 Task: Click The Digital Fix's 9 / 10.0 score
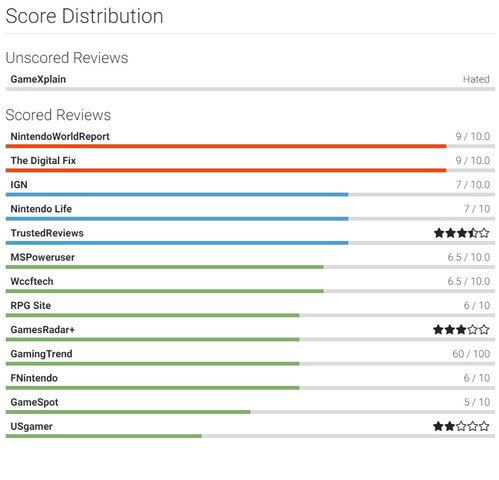point(473,161)
